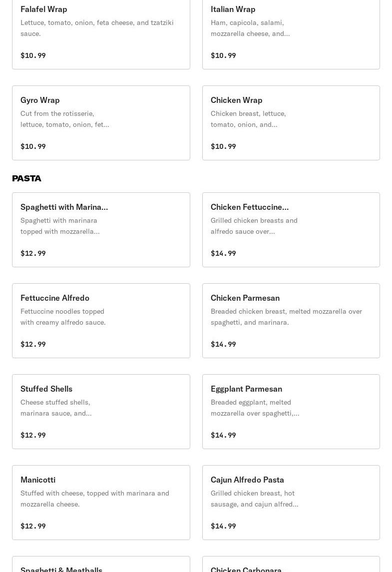Open the Falafel Wrap menu item
The image size is (392, 572).
[101, 32]
